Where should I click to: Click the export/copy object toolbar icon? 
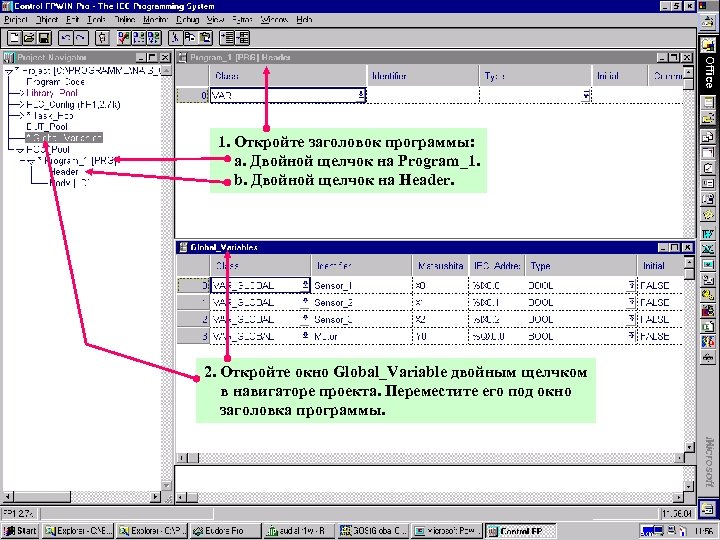(x=190, y=38)
